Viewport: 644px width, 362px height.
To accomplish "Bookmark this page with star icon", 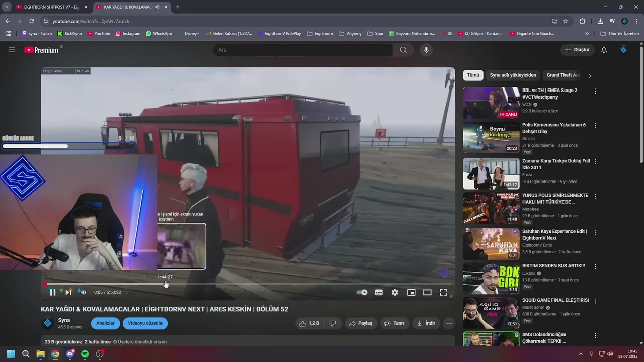I will (x=566, y=21).
